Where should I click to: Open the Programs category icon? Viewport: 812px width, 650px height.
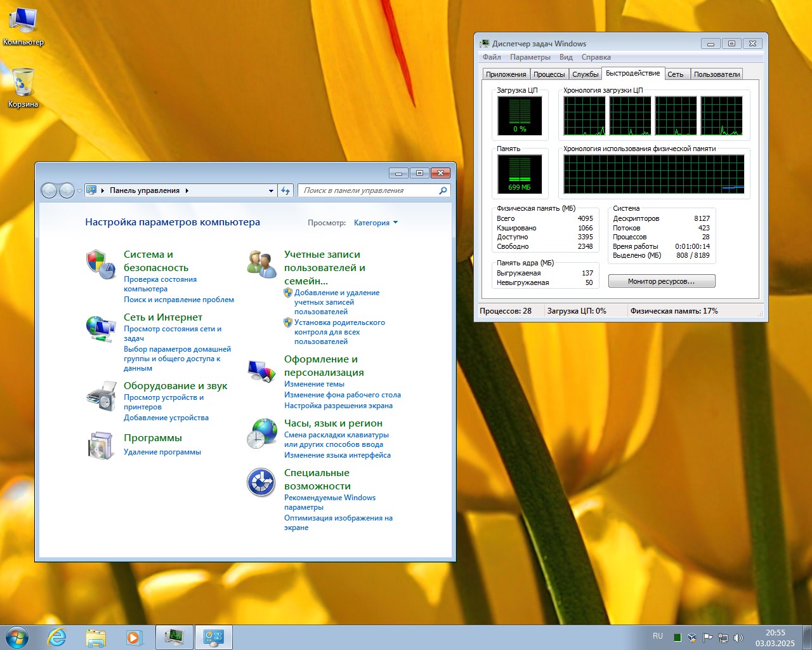pos(100,445)
